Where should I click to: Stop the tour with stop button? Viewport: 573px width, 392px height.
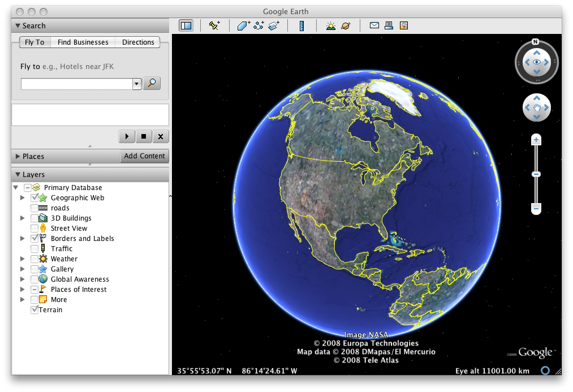pyautogui.click(x=144, y=136)
